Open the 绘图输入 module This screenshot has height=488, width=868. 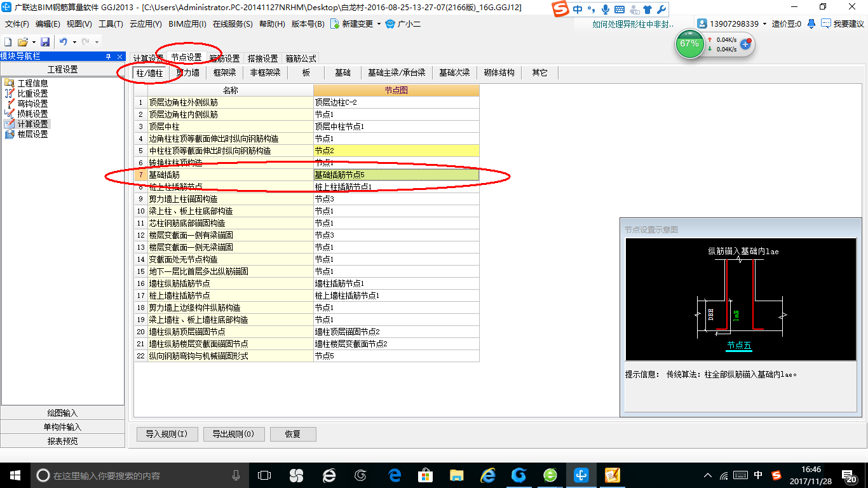[x=62, y=413]
